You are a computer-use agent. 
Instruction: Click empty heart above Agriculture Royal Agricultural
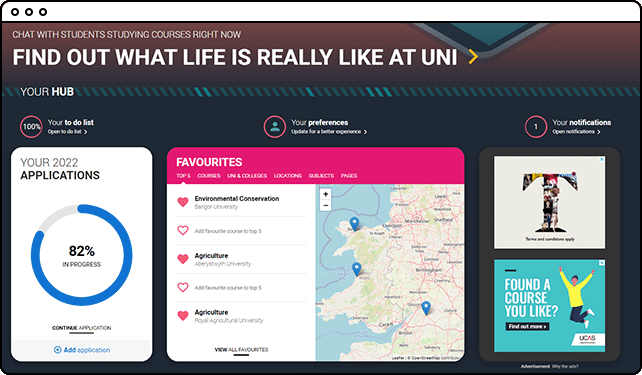[183, 287]
